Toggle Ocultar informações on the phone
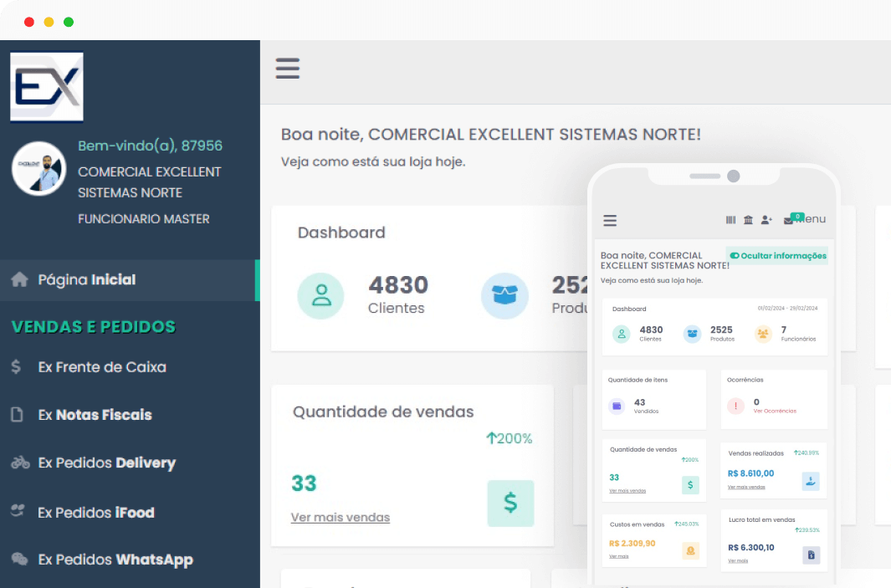 [777, 256]
